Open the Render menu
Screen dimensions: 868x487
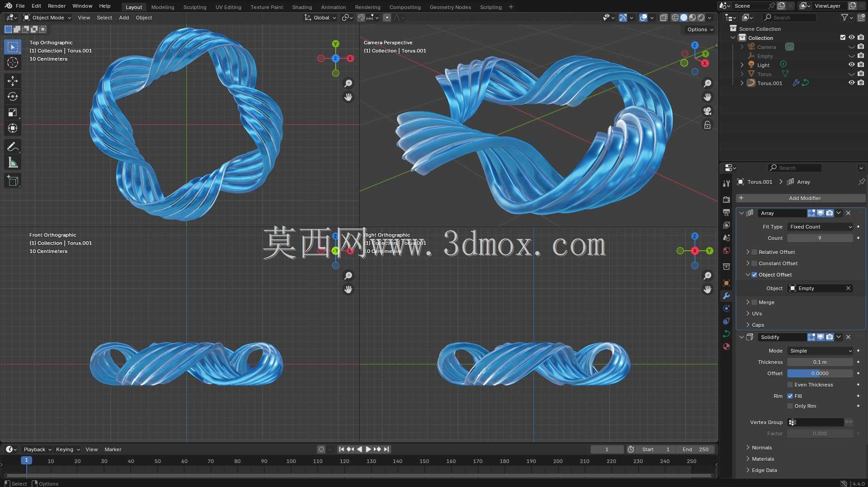tap(57, 6)
